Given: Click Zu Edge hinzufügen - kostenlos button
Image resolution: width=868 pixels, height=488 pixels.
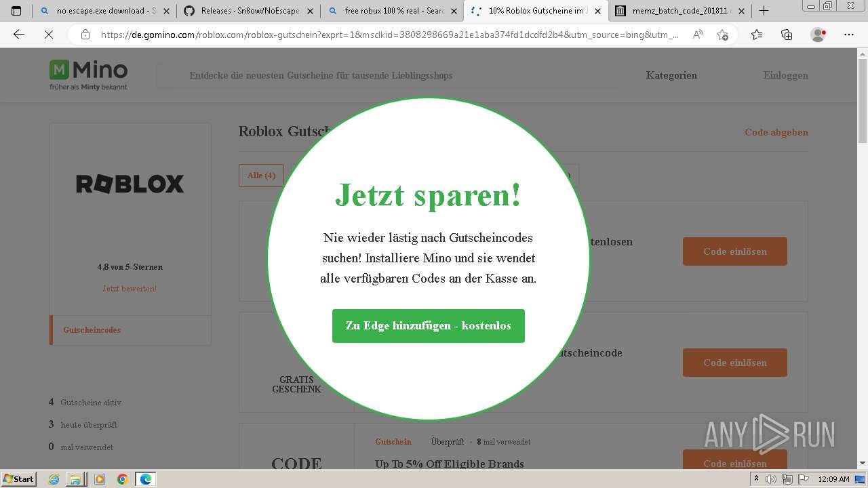Looking at the screenshot, I should [x=429, y=326].
